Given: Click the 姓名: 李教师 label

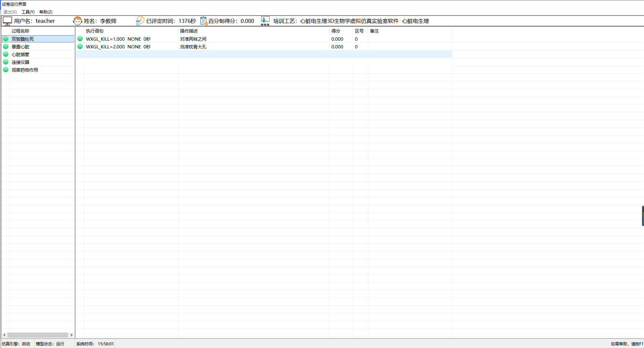Looking at the screenshot, I should tap(100, 21).
